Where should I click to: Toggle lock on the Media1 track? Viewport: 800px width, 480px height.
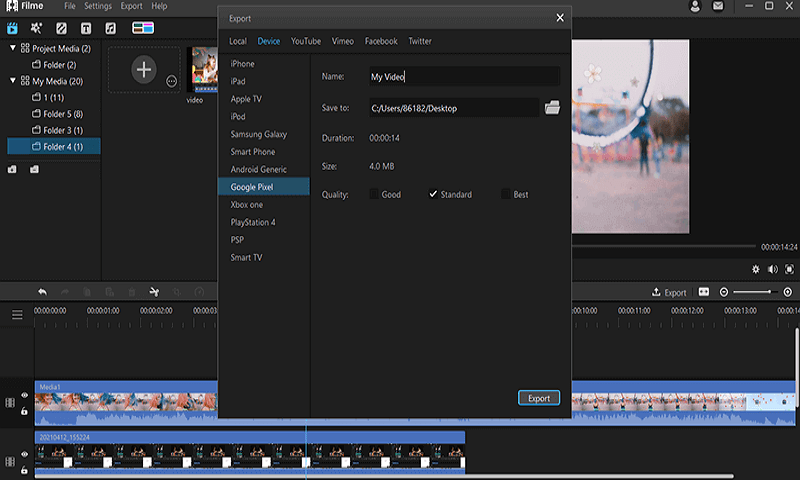(x=24, y=411)
